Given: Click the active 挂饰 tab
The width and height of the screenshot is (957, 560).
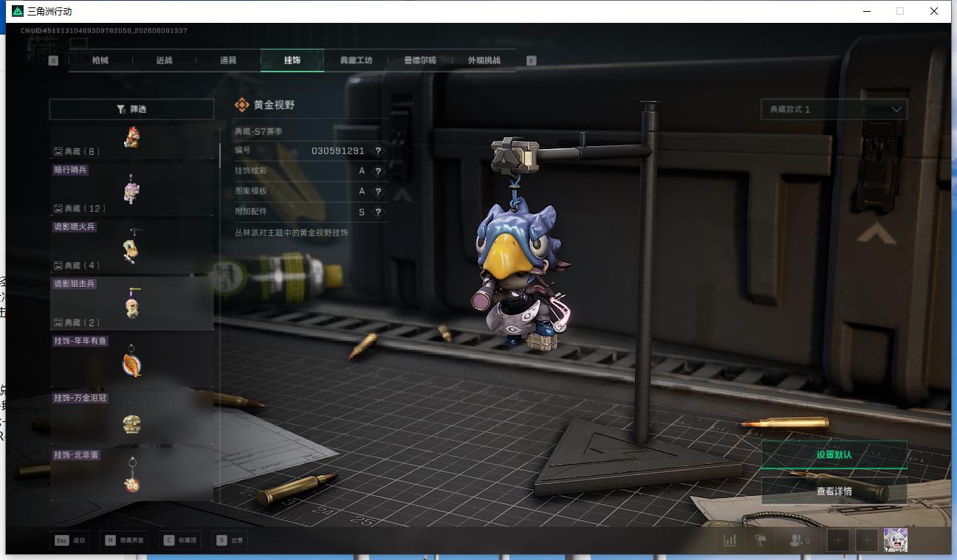Looking at the screenshot, I should pos(292,61).
